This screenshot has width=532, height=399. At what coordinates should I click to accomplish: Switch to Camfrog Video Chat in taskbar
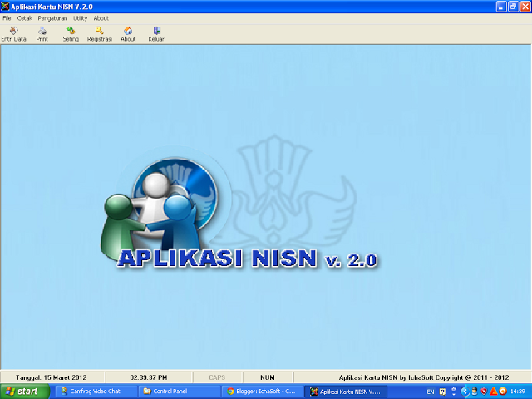(96, 392)
